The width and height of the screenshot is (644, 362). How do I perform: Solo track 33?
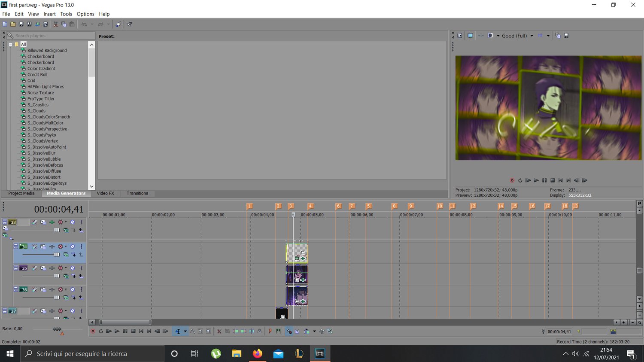81,222
